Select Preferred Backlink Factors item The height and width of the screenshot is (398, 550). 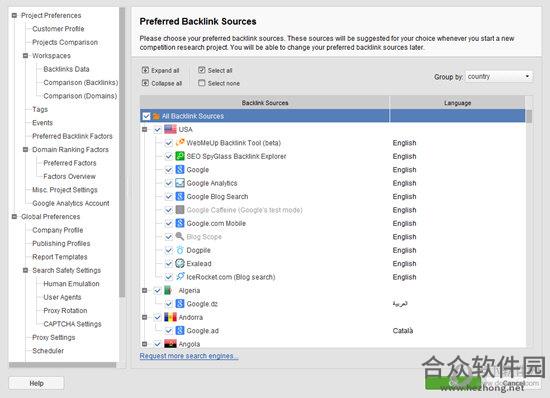point(72,136)
